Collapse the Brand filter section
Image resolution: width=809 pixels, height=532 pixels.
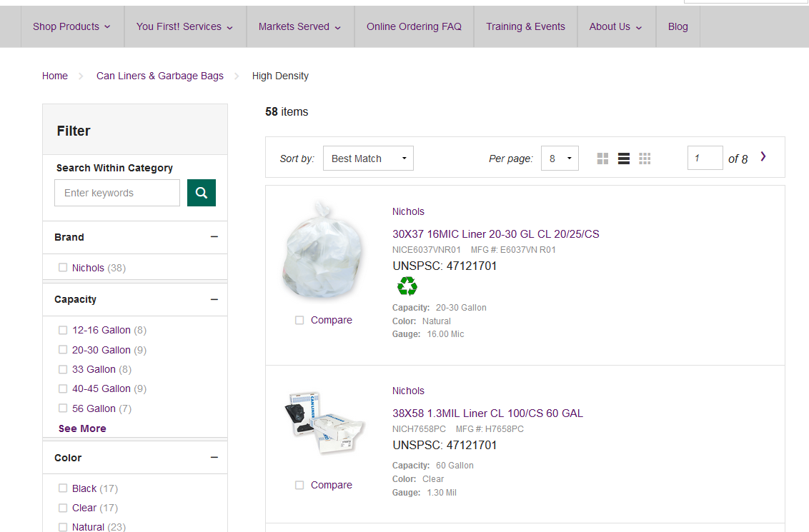(x=214, y=237)
